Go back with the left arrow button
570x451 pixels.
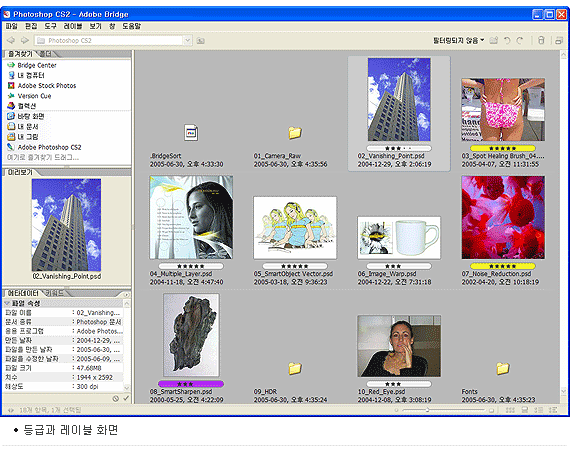coord(11,40)
